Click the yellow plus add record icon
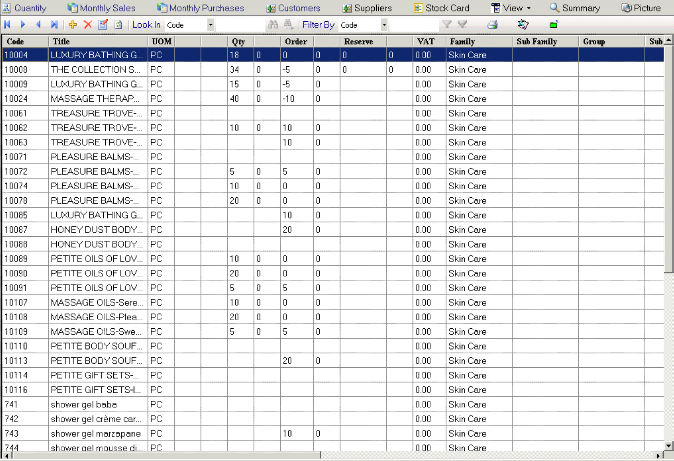 (x=73, y=23)
